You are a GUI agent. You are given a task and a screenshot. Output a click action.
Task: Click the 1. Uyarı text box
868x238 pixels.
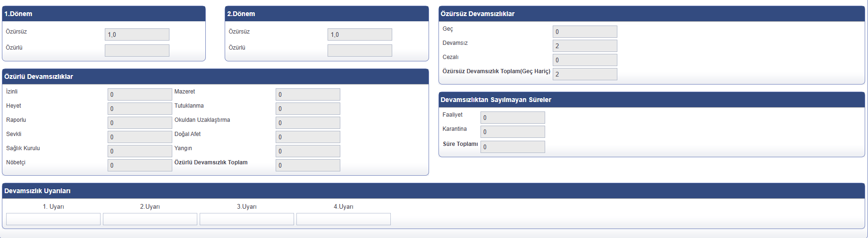(53, 219)
